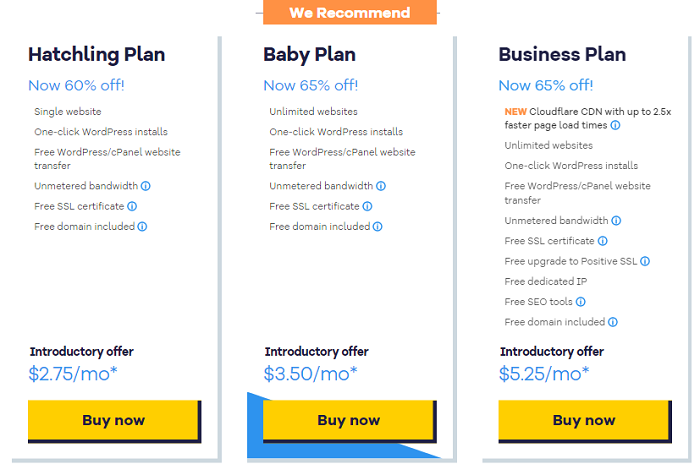Open info icon next to Baby Plan Free SSL certificate

pos(367,206)
